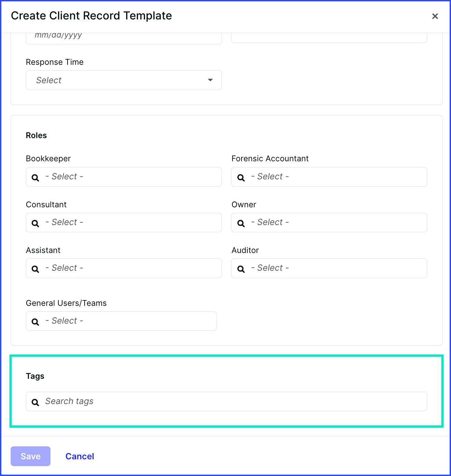Cancel creating the template
451x476 pixels.
pos(79,456)
